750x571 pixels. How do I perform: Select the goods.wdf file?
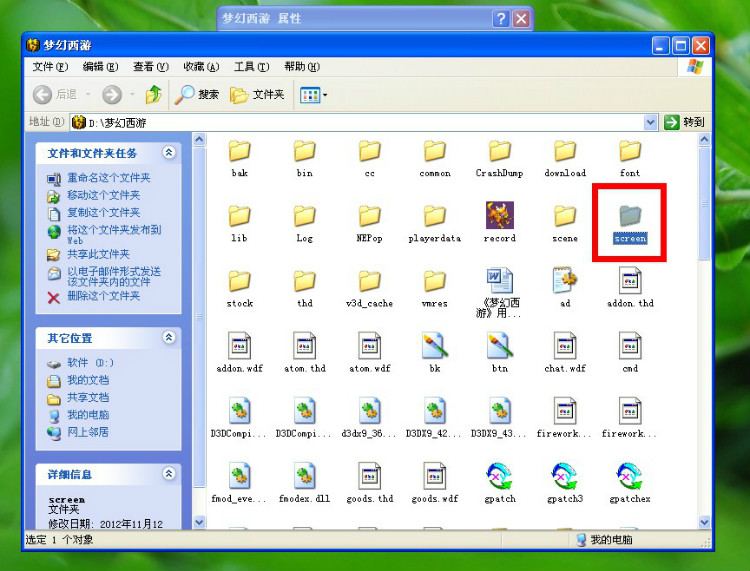pyautogui.click(x=434, y=482)
